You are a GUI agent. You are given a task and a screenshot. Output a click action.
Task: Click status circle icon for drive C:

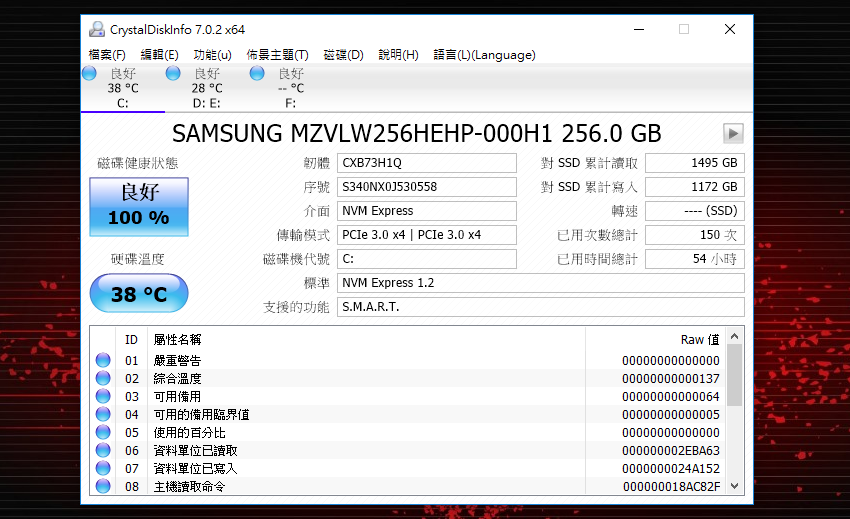[89, 73]
